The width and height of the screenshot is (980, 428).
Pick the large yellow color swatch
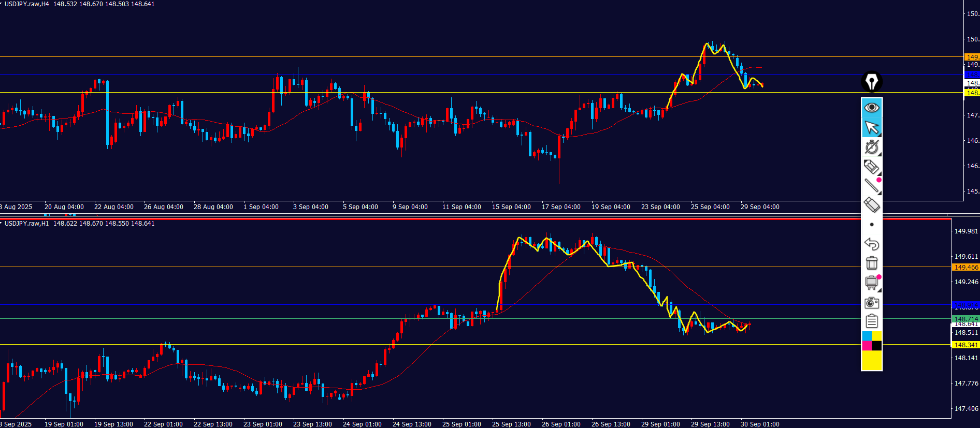click(872, 360)
